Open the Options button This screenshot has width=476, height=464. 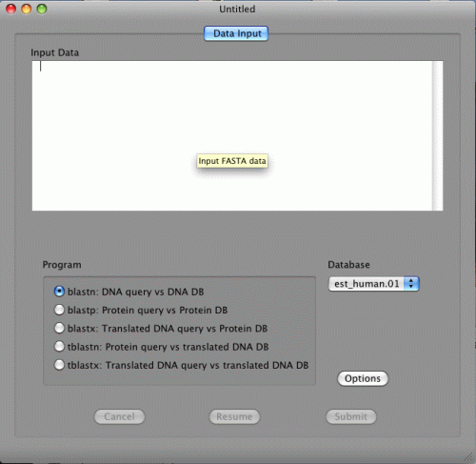coord(363,378)
